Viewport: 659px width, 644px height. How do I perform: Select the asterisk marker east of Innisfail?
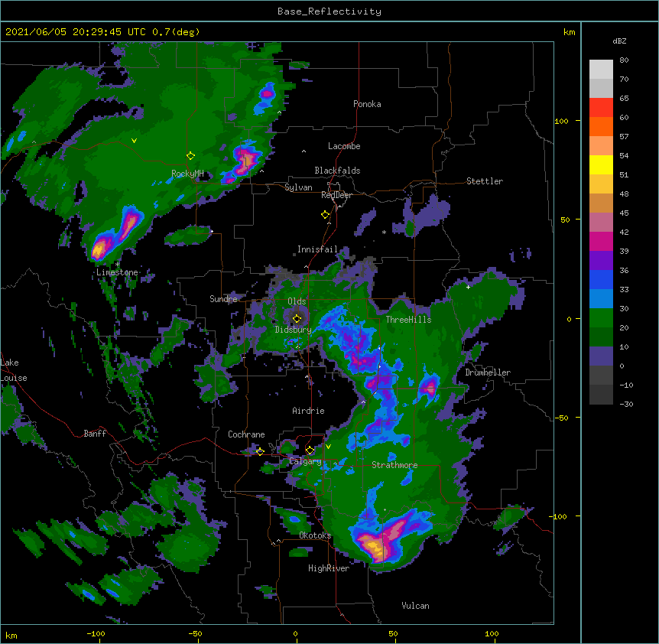384,232
